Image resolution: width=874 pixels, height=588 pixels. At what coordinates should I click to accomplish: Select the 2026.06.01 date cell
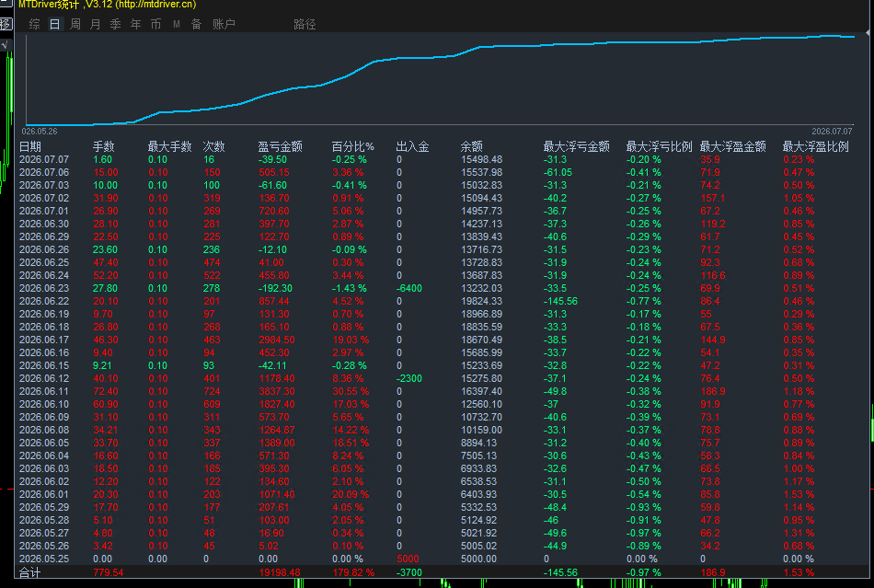[44, 494]
